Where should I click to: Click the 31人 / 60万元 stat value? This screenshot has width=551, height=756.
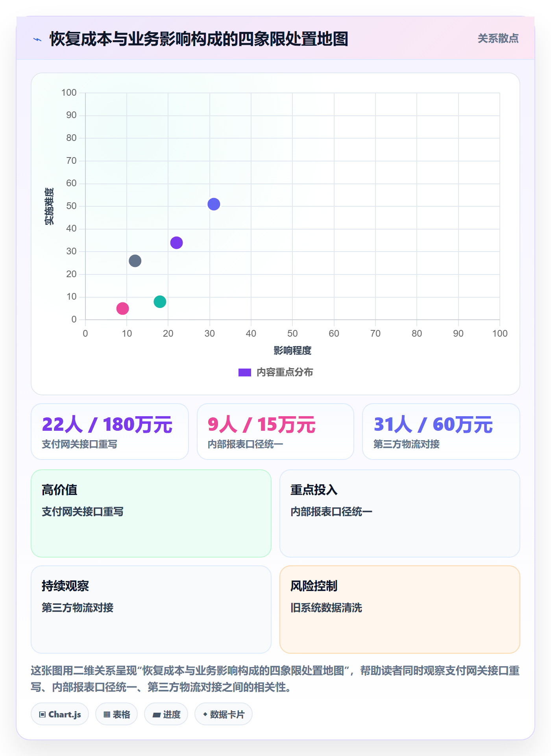[x=433, y=424]
